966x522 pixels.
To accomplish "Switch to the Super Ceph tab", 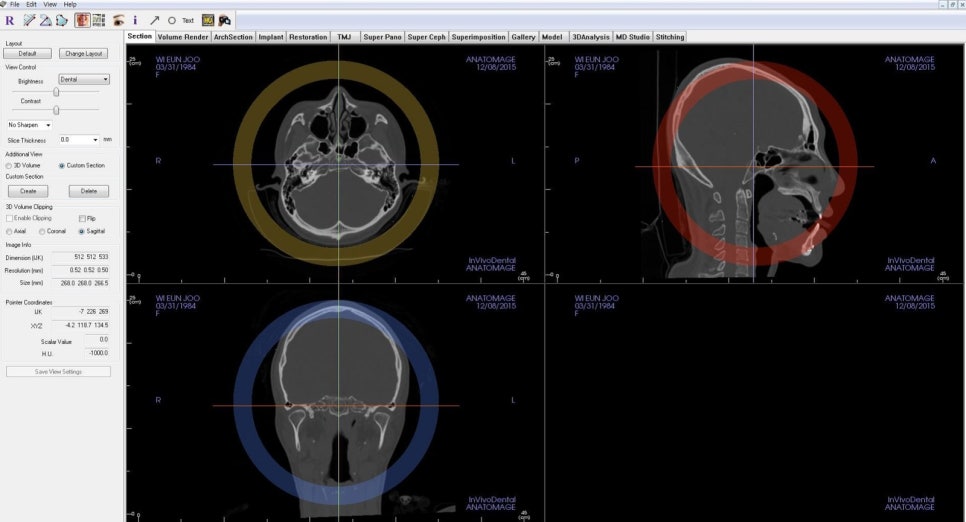I will pyautogui.click(x=426, y=37).
